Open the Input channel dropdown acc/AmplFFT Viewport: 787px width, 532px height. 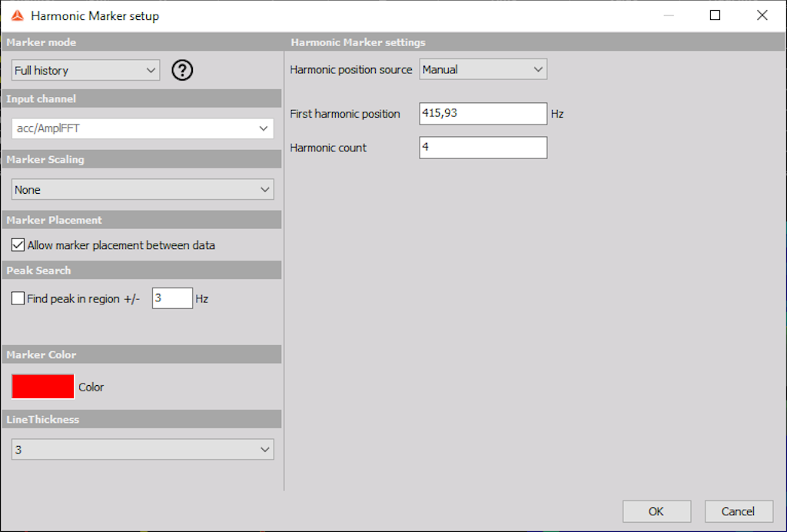click(142, 128)
